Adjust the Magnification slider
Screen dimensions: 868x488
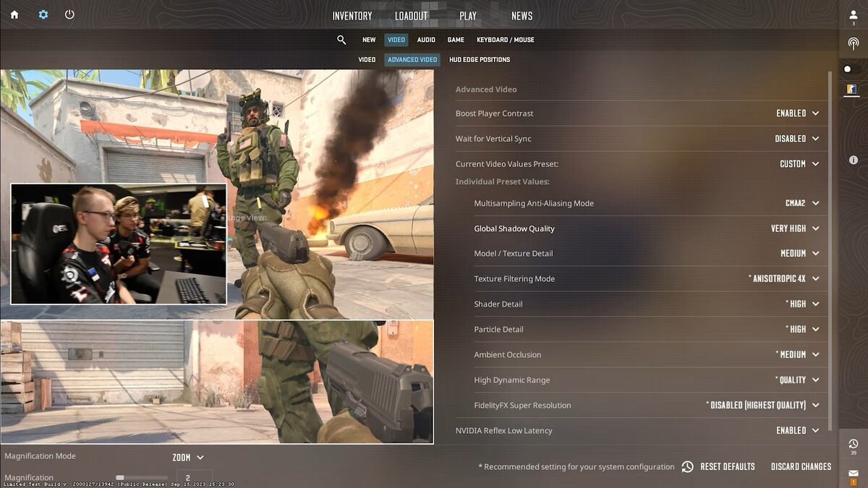point(141,478)
